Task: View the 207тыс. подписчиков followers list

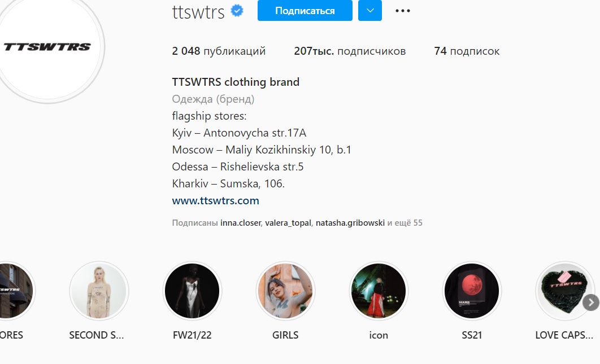Action: click(x=350, y=51)
